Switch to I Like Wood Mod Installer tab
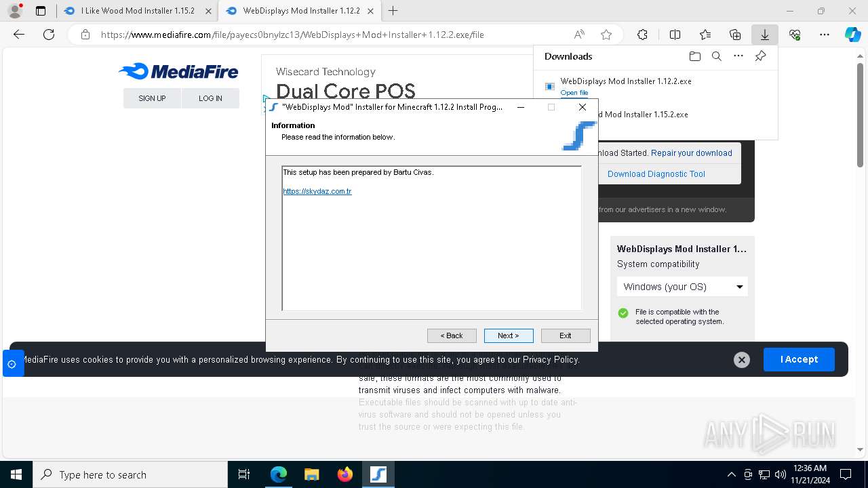This screenshot has width=868, height=488. pyautogui.click(x=138, y=11)
